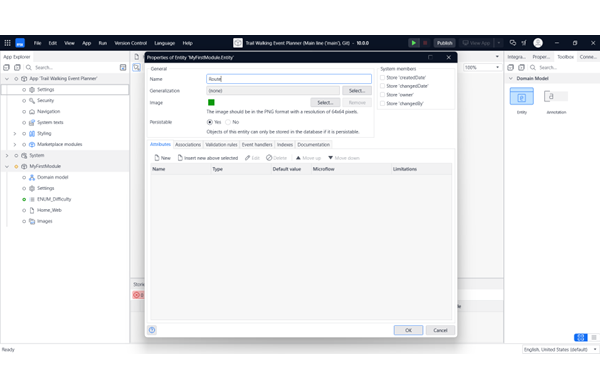Select Persistable No radio button
Screen dimensions: 600x390
coord(228,122)
